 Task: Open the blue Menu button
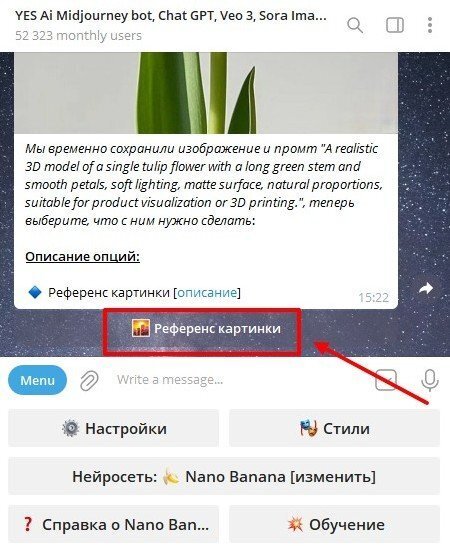(37, 380)
